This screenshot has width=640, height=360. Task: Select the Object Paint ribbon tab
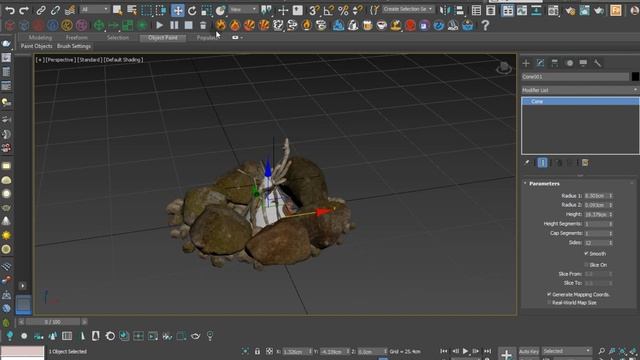(163, 38)
